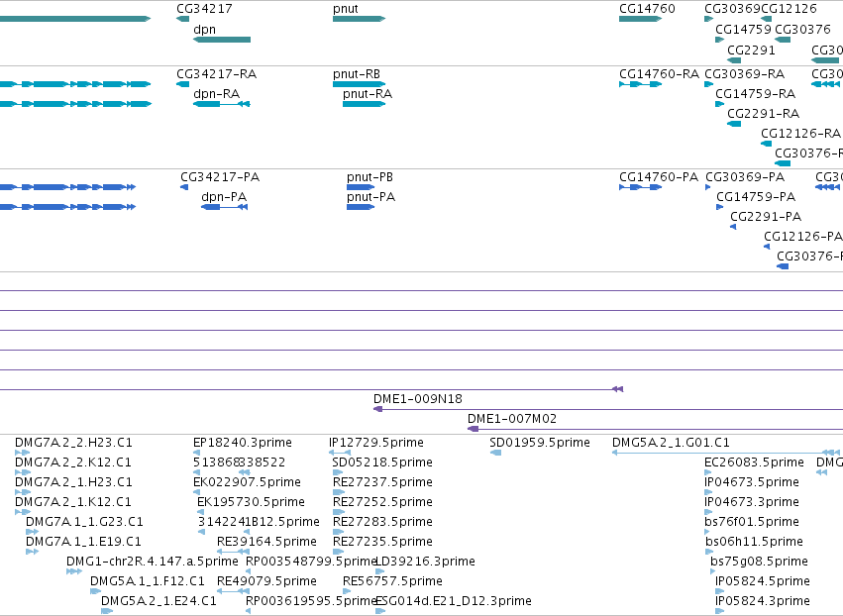Select the DME1-007M02 clone feature
Viewport: 843px width, 616px height.
coord(655,429)
